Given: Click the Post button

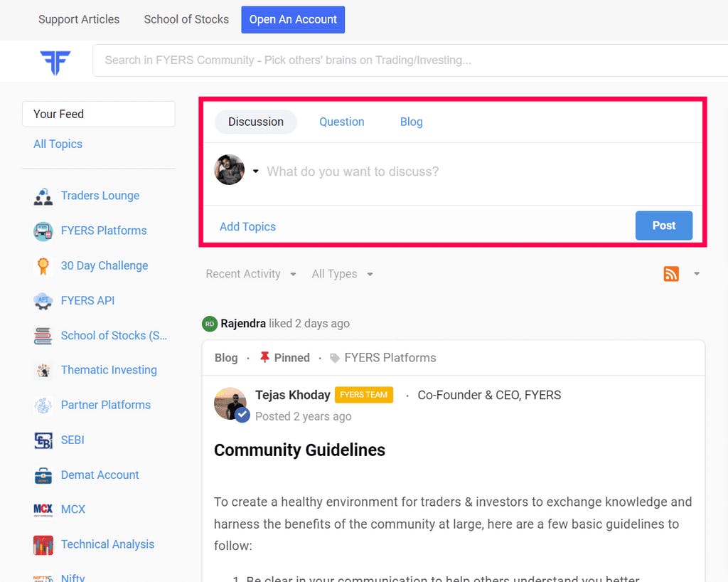Looking at the screenshot, I should coord(663,226).
